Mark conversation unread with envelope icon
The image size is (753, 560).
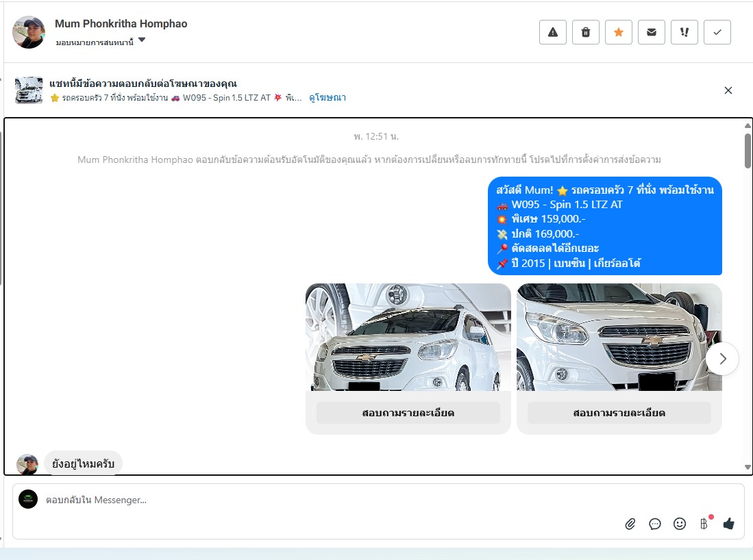652,32
